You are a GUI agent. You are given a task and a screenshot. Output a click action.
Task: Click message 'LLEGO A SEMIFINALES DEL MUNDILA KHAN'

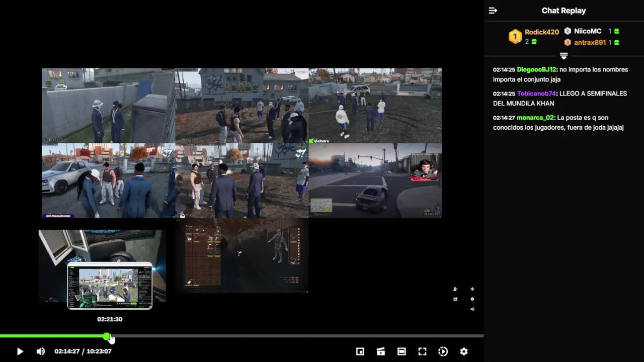click(559, 99)
